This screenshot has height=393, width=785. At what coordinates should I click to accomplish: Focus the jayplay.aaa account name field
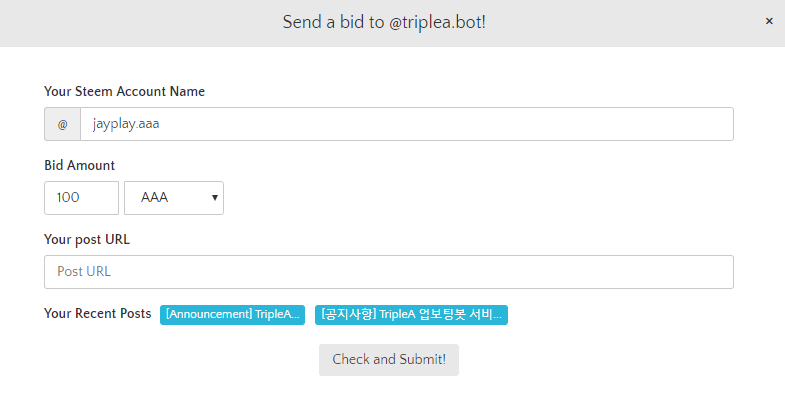click(x=407, y=124)
